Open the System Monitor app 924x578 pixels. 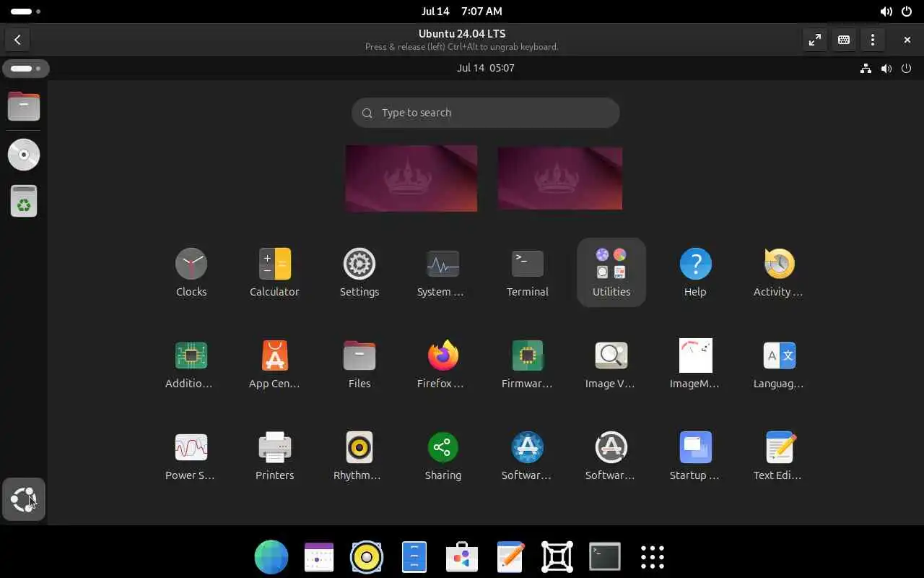pyautogui.click(x=443, y=272)
